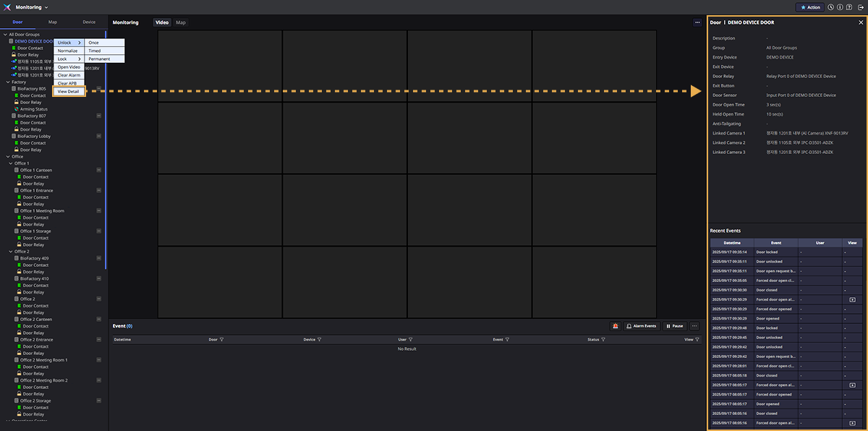868x431 pixels.
Task: Open the Alarm Events button
Action: [642, 326]
